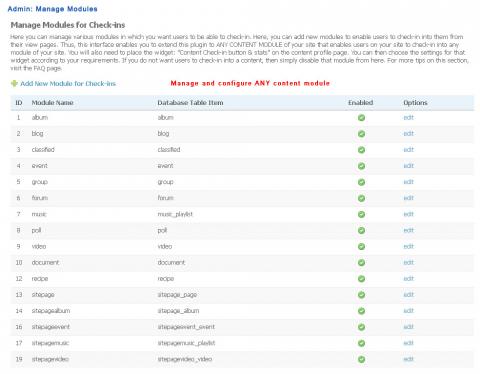Viewport: 480px width, 374px height.
Task: Toggle enabled checkmark for video module
Action: [361, 247]
